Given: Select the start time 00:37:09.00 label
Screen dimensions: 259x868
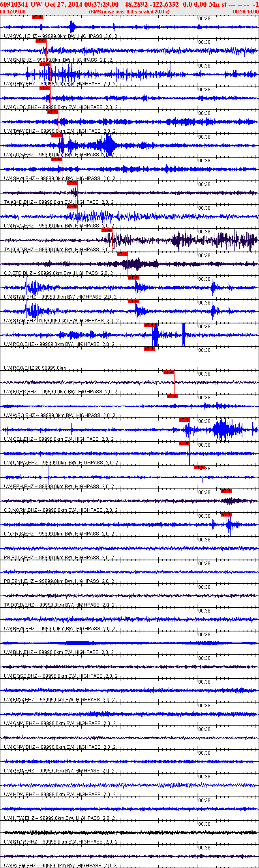Looking at the screenshot, I should tap(13, 12).
